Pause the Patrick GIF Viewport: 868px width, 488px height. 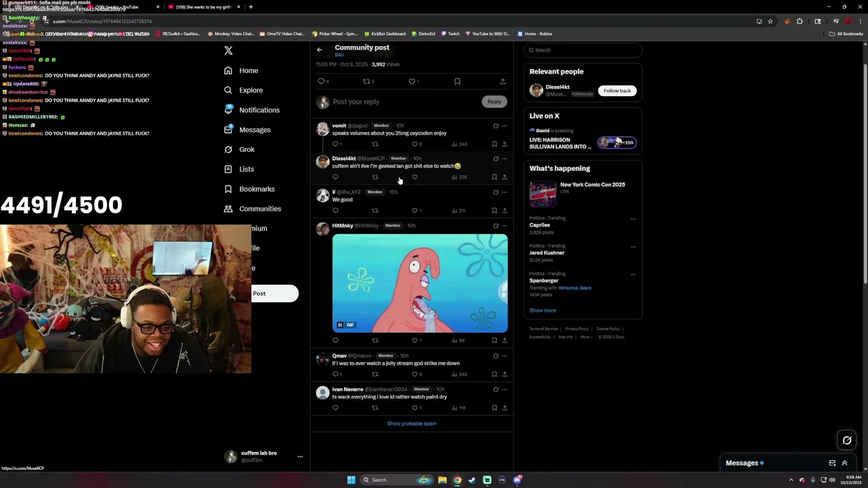[x=340, y=325]
